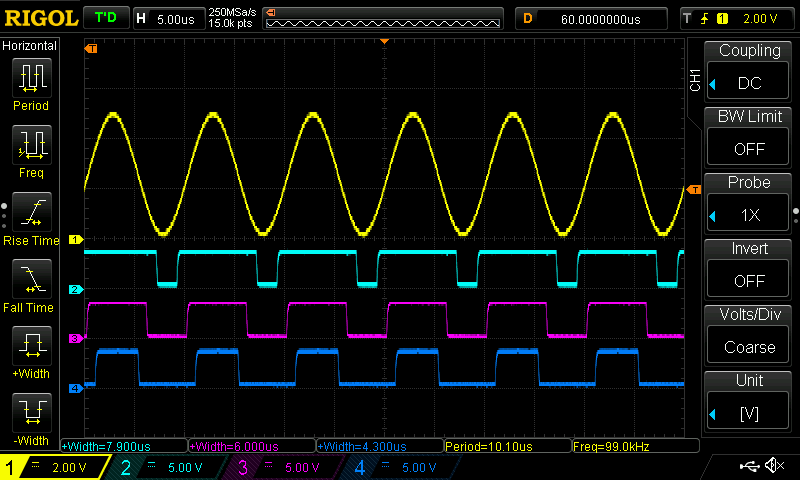Click the Horizontal menu header label
This screenshot has height=480, width=800.
click(30, 46)
